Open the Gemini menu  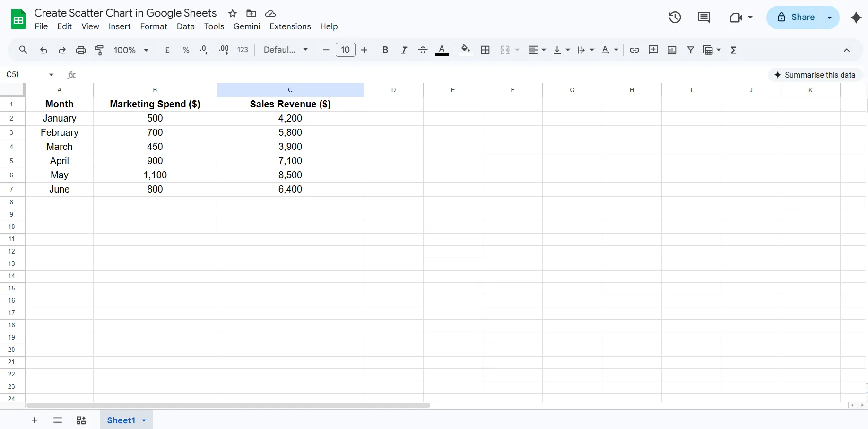(247, 26)
